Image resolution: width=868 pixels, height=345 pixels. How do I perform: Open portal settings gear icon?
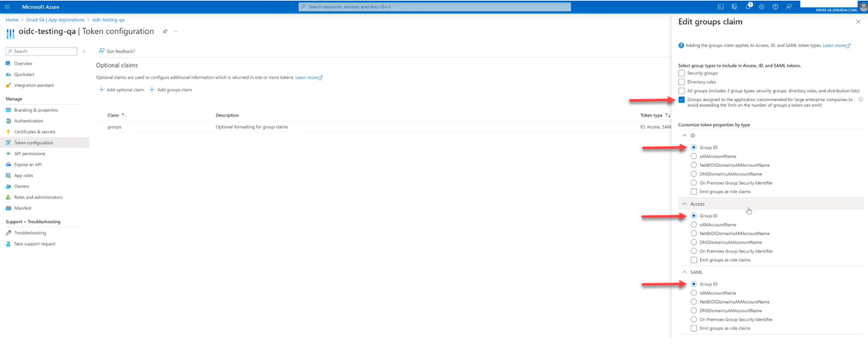pos(762,7)
